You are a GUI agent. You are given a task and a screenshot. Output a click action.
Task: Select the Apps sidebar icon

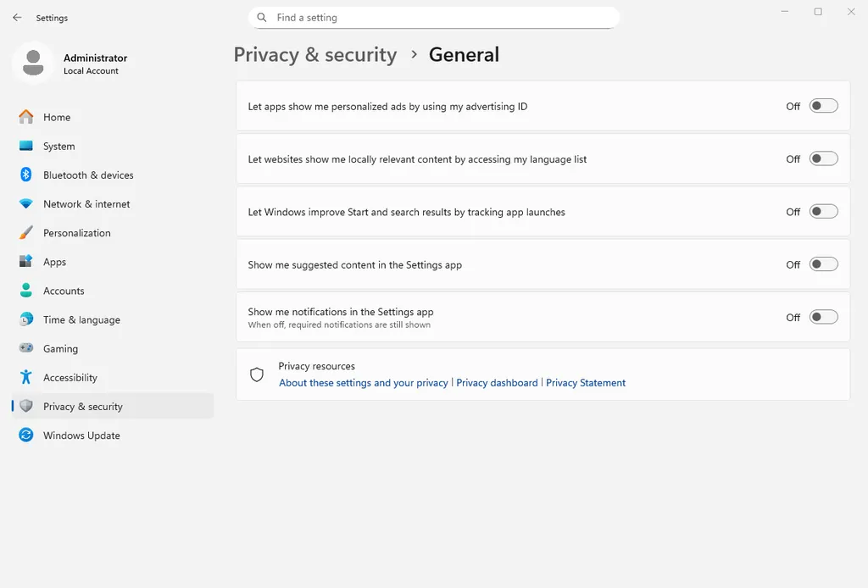25,262
